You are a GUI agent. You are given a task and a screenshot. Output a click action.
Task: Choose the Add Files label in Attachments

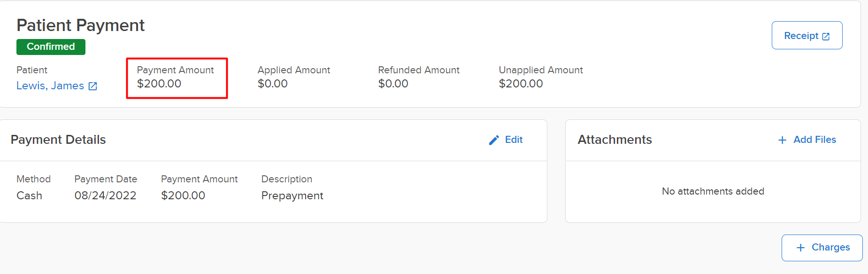[x=814, y=140]
